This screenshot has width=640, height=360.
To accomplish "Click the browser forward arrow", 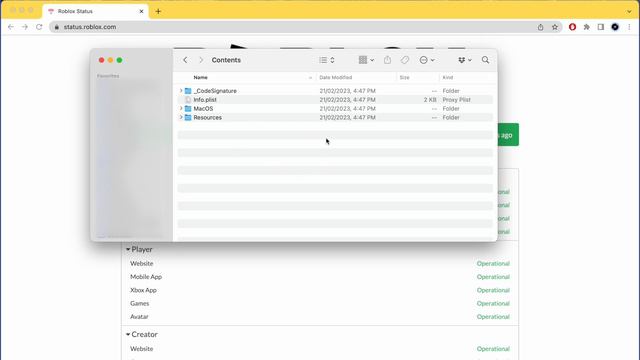I will pyautogui.click(x=25, y=27).
